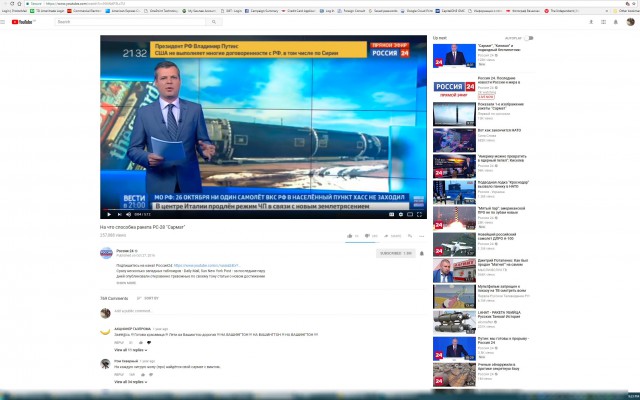Mute the video using the speaker icon
The image size is (640, 400).
point(129,214)
